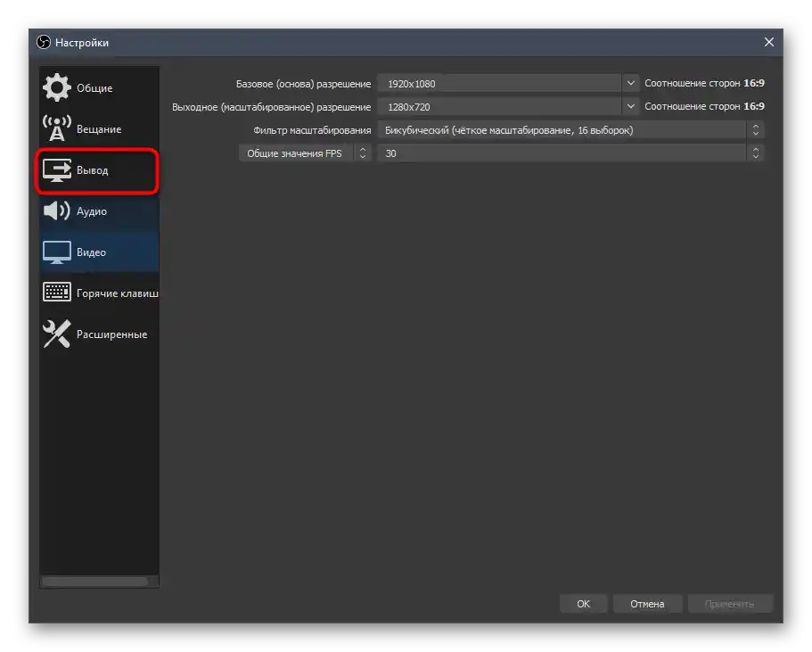Open the Горячие клавиши section label
This screenshot has width=812, height=652.
tap(118, 293)
